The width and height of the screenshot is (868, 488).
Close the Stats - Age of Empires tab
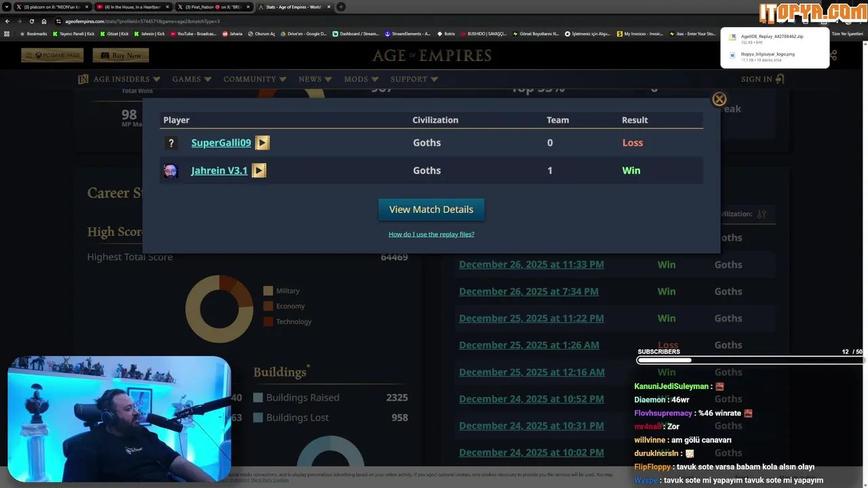pyautogui.click(x=328, y=7)
